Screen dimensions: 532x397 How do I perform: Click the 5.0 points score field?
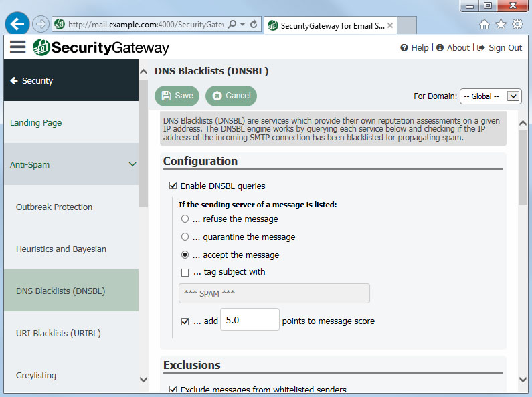(250, 319)
